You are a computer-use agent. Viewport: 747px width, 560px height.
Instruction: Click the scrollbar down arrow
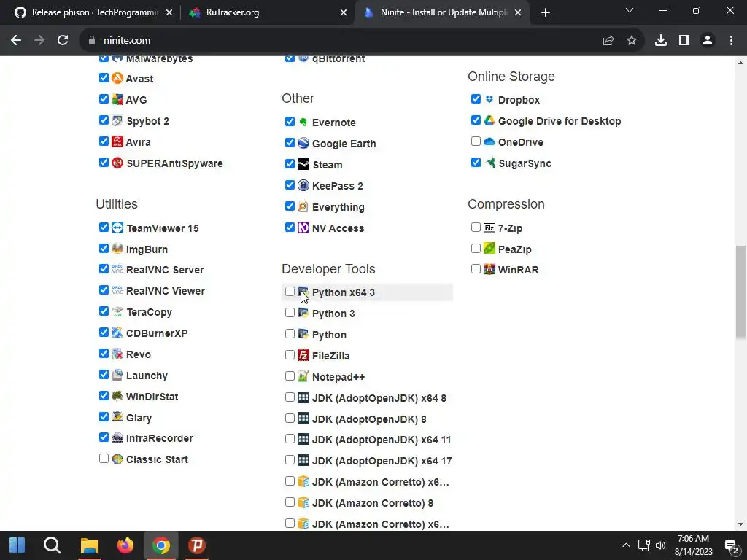[x=741, y=525]
